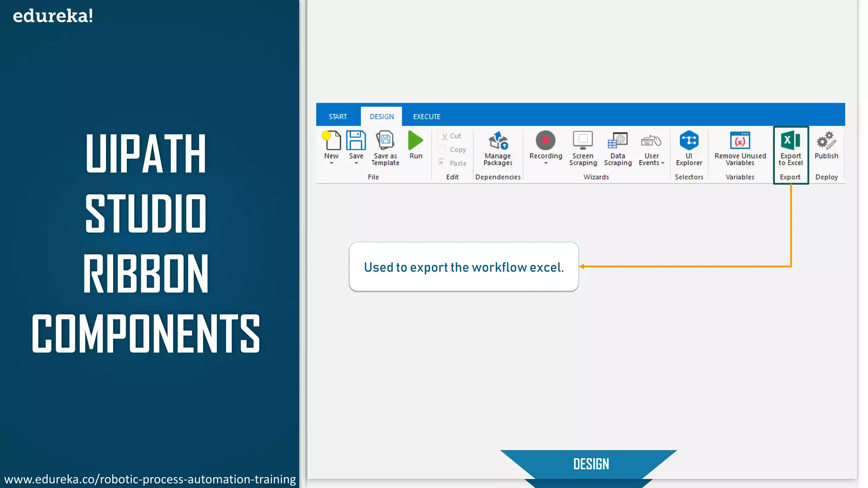Click the Publish gears icon
Viewport: 868px width, 488px height.
pyautogui.click(x=826, y=141)
